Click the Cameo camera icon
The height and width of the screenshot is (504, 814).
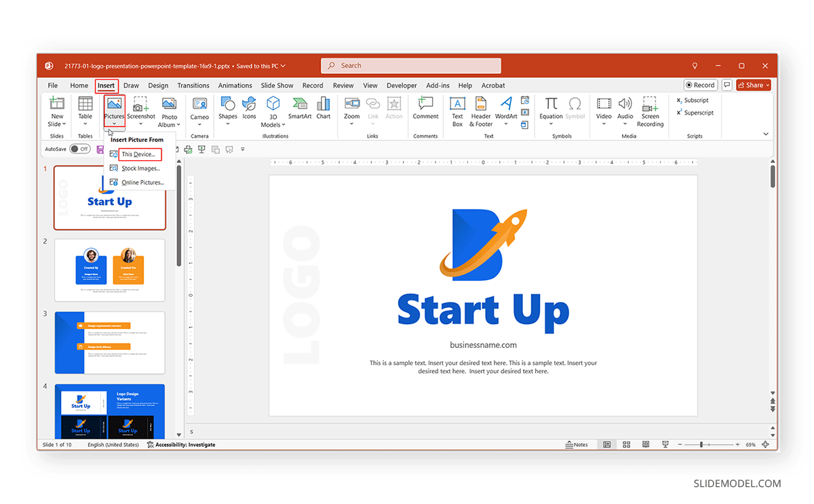200,104
